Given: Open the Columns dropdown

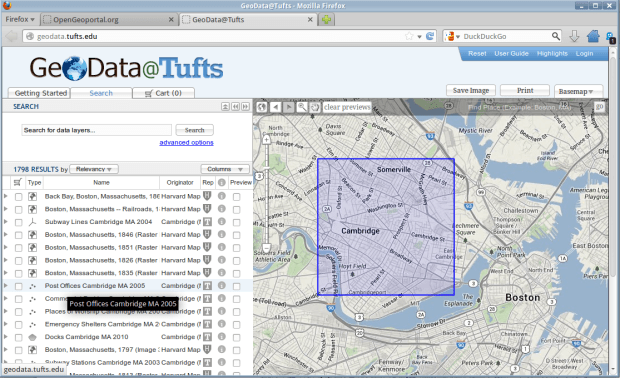Looking at the screenshot, I should click(225, 169).
